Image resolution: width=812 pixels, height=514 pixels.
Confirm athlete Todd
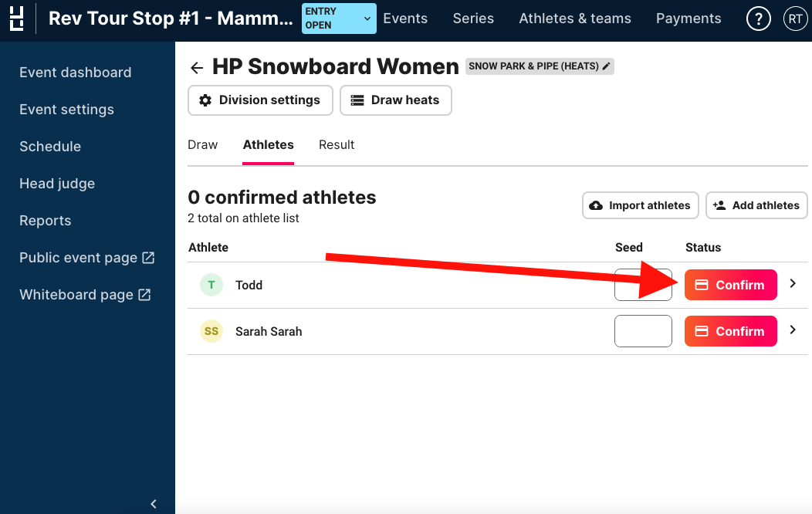tap(731, 285)
